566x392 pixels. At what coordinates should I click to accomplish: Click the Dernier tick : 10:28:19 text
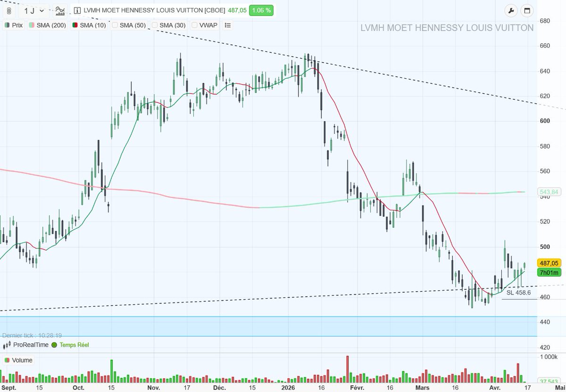click(32, 335)
